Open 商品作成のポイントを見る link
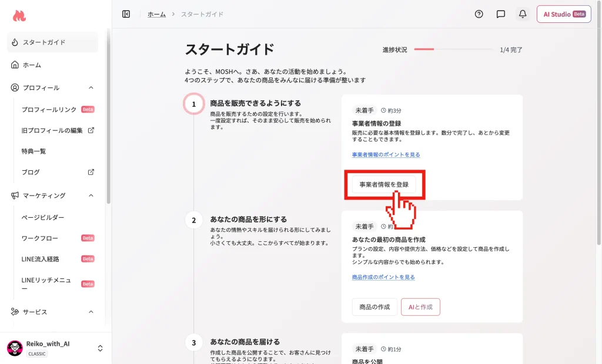 pyautogui.click(x=383, y=277)
